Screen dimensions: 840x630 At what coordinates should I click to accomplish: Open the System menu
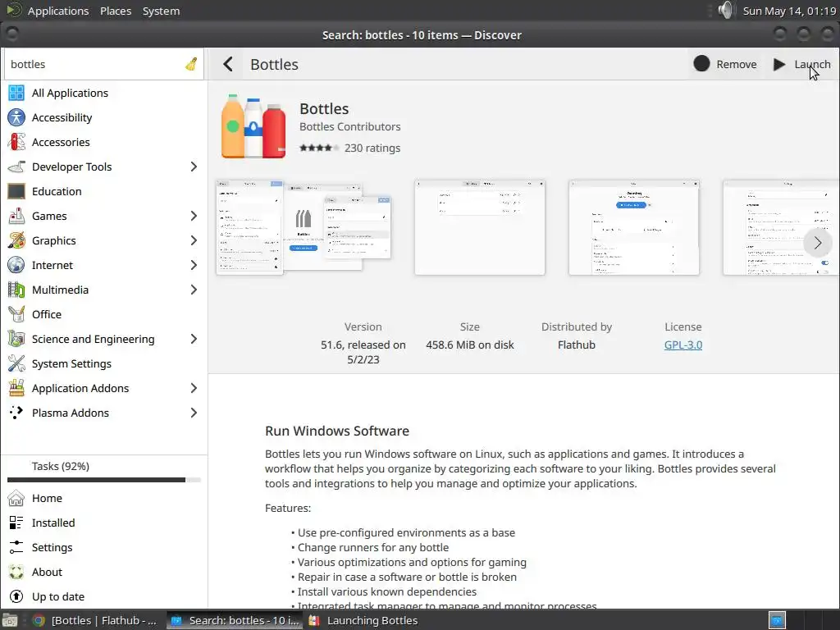(x=162, y=11)
